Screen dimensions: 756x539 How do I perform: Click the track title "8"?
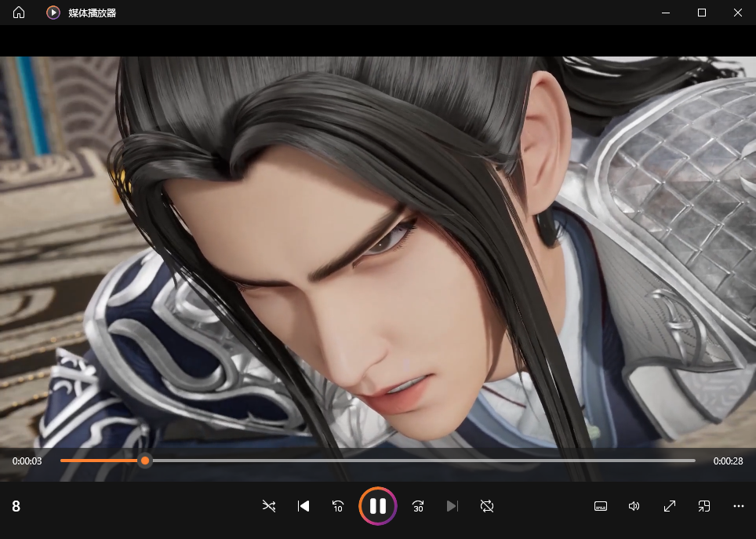pos(16,506)
